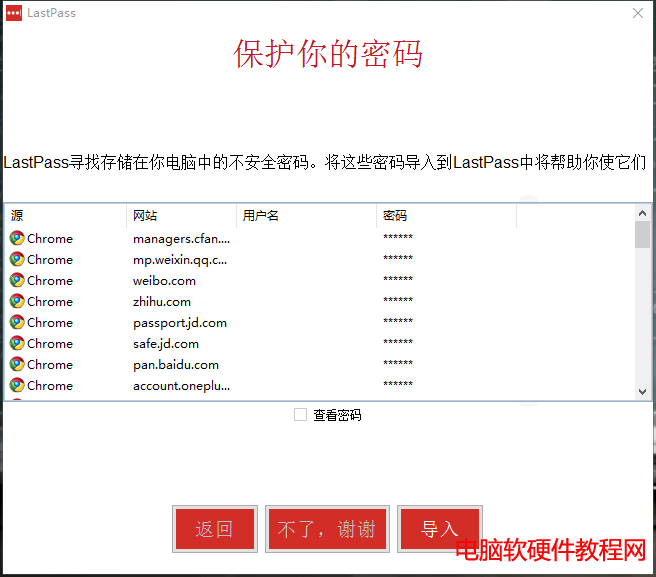Click Chrome icon in passport.jd.com row
The height and width of the screenshot is (577, 656).
click(x=17, y=323)
